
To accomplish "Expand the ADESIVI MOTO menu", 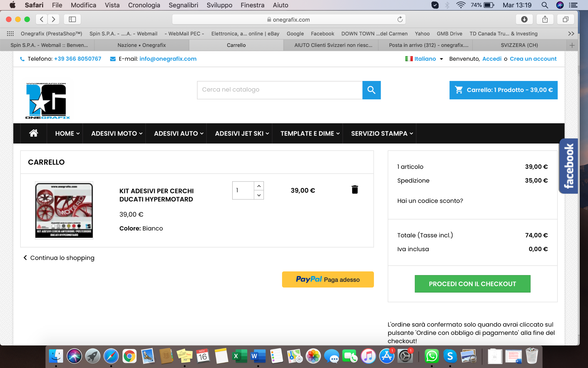I will tap(117, 133).
